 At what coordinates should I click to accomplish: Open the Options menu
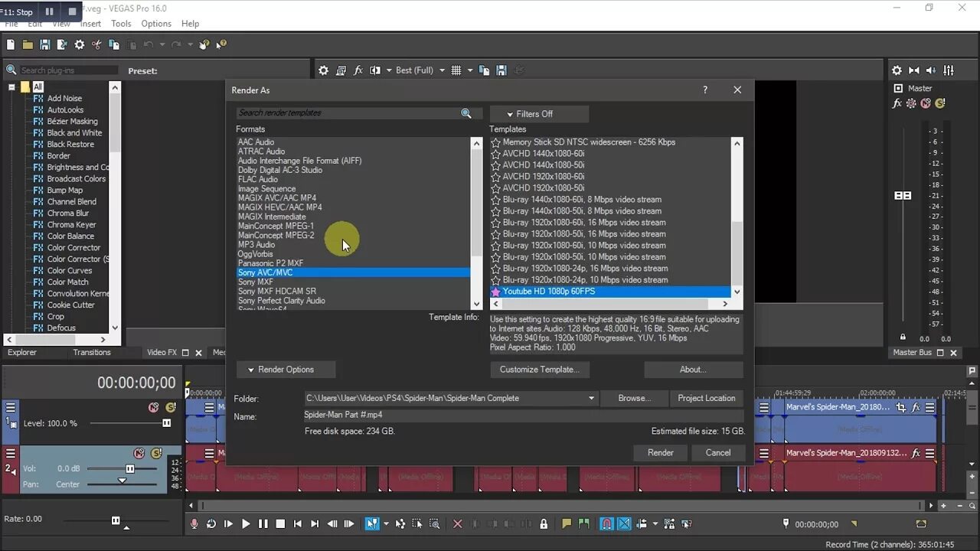[156, 24]
